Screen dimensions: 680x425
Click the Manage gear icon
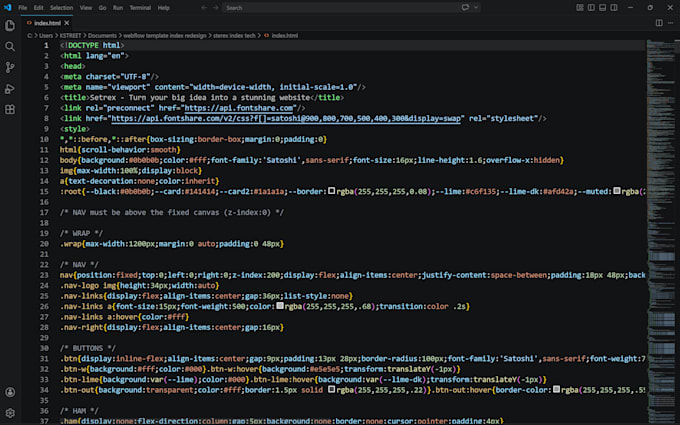(10, 413)
